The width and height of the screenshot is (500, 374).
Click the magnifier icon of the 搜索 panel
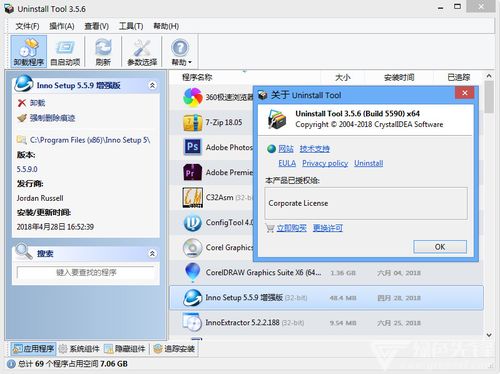24,251
